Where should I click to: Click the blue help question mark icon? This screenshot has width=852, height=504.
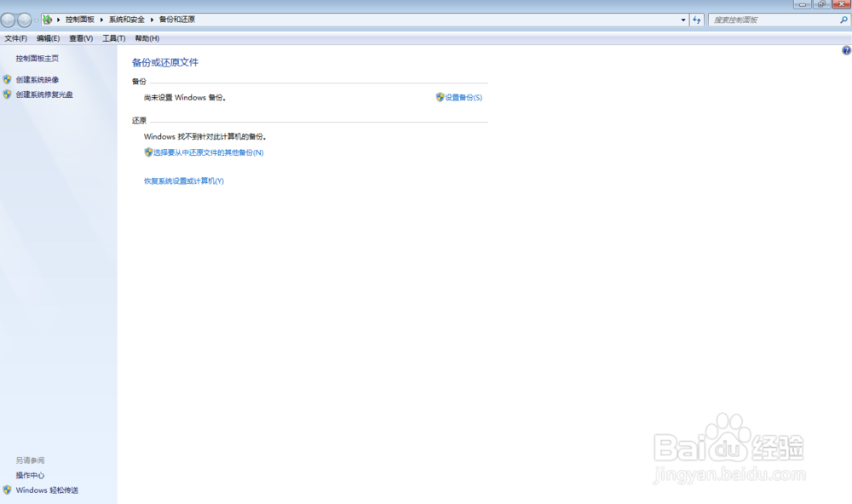point(847,50)
